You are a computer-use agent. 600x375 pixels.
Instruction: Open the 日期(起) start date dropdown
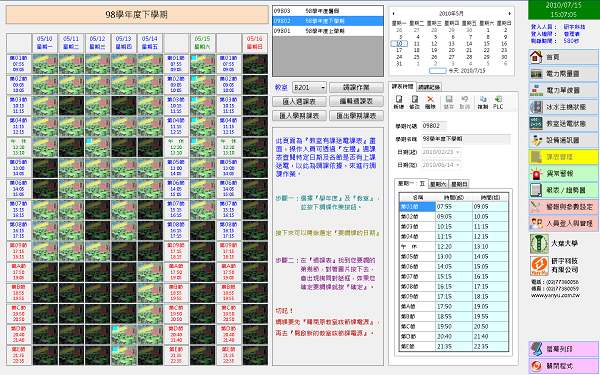[458, 152]
